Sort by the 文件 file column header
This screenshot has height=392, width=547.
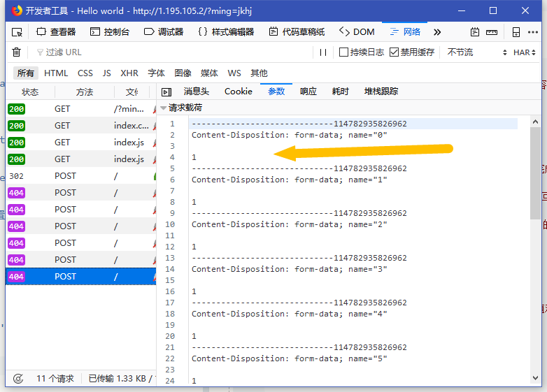[x=132, y=92]
